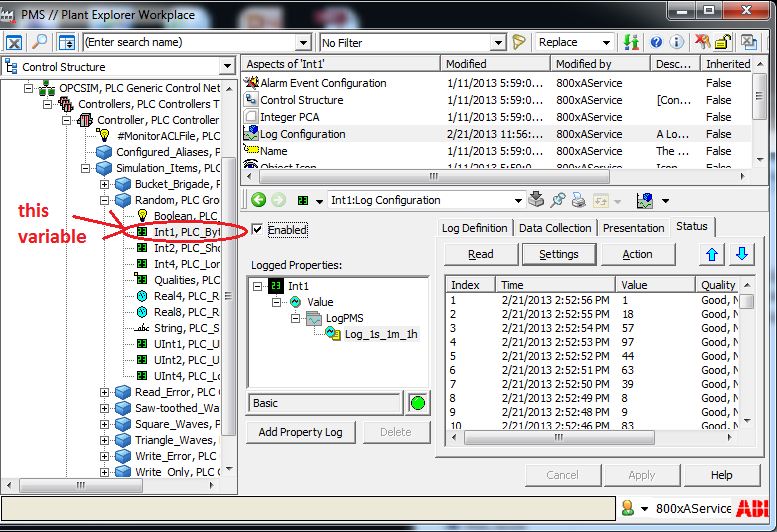Click the Help button
This screenshot has width=777, height=532.
(x=722, y=475)
